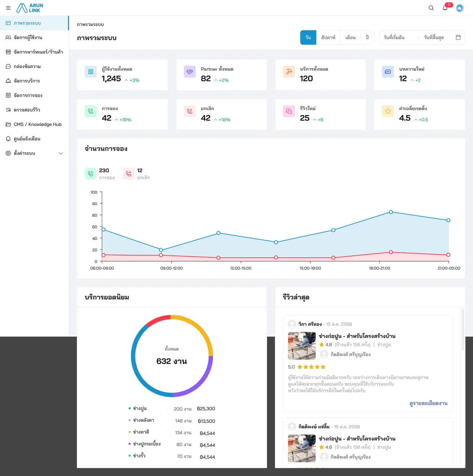Switch period to สัปดาห์

tap(328, 38)
